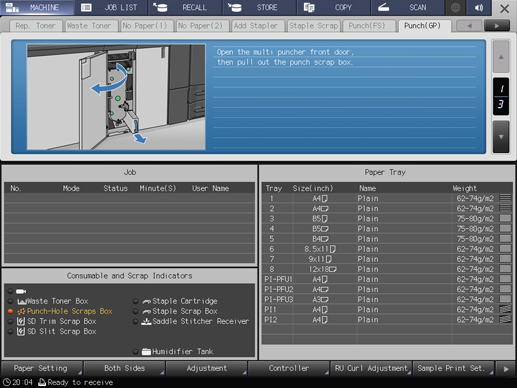Select the MACHINE screen button
This screenshot has width=517, height=388.
pos(37,8)
